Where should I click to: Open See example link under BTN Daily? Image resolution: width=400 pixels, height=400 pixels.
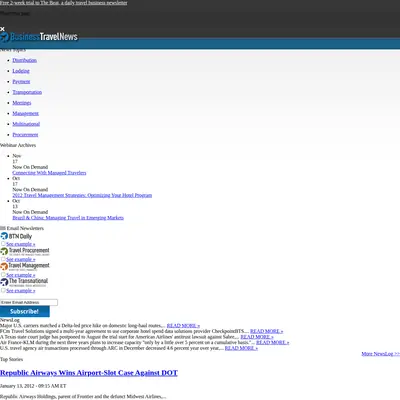click(21, 244)
